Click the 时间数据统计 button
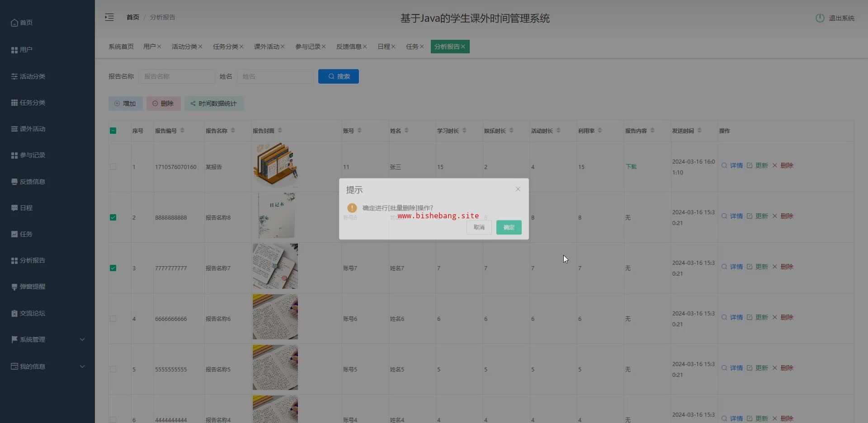The height and width of the screenshot is (423, 868). (214, 103)
